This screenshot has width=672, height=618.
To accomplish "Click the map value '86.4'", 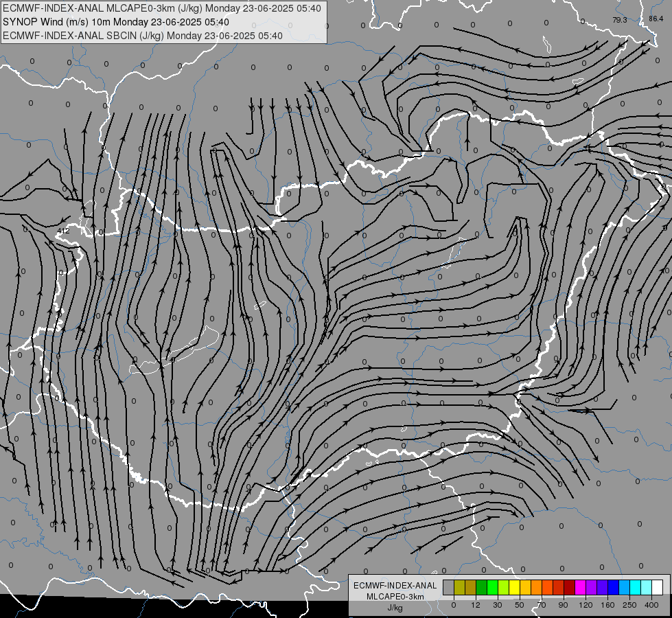I will 656,19.
